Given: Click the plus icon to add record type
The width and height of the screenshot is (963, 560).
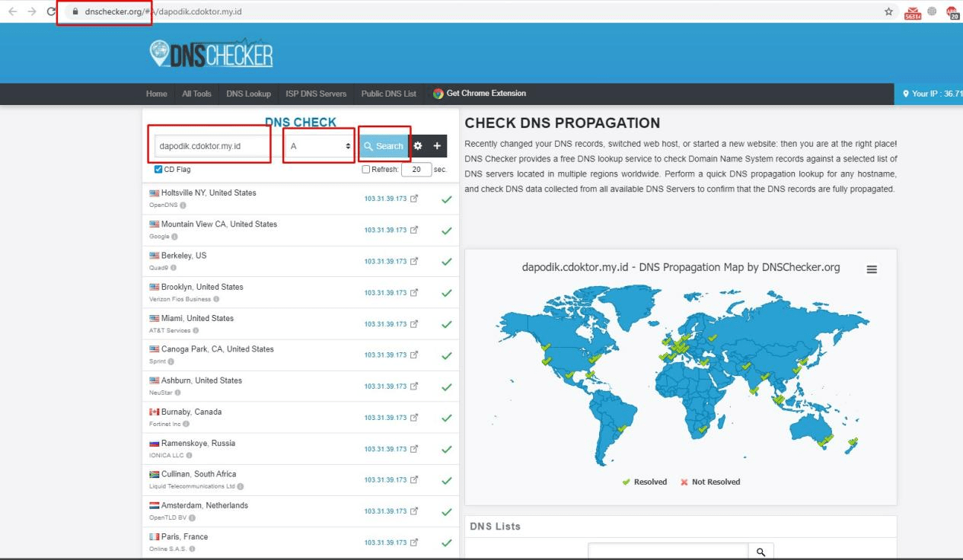Looking at the screenshot, I should coord(438,145).
